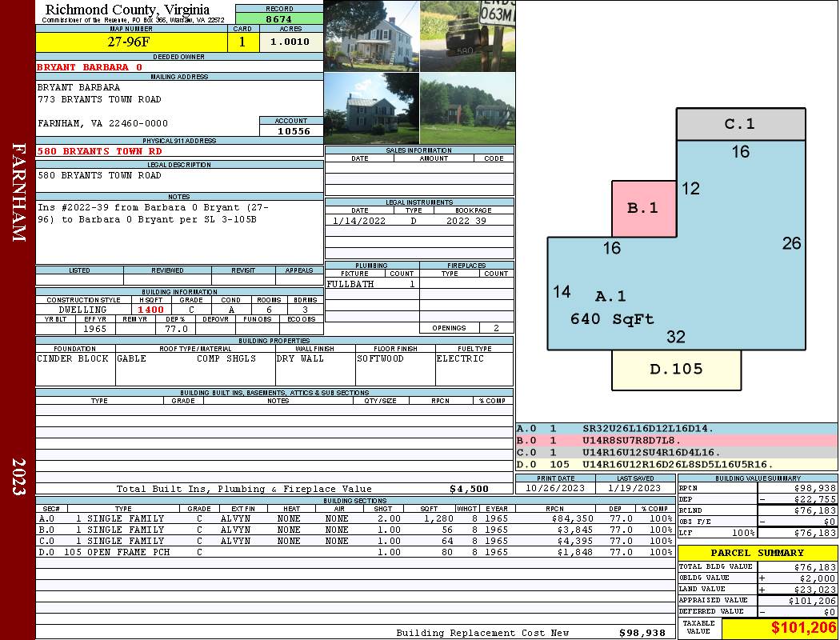Click the COMP SHGLS roof material value
The image size is (840, 640).
pyautogui.click(x=226, y=359)
